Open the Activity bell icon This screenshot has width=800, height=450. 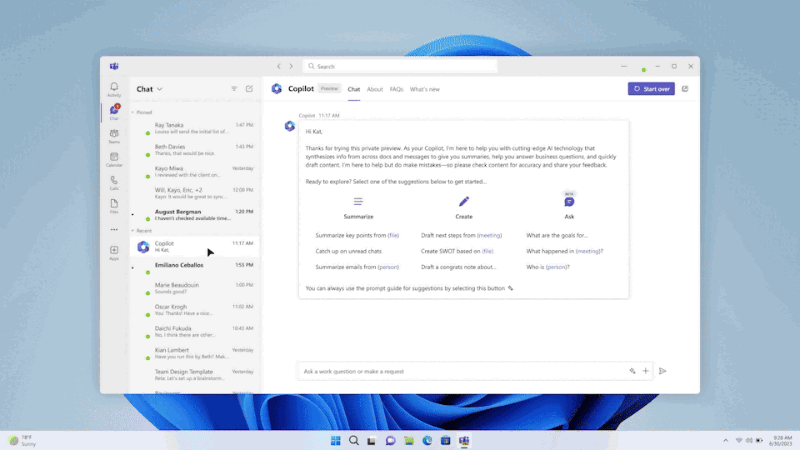click(x=114, y=87)
